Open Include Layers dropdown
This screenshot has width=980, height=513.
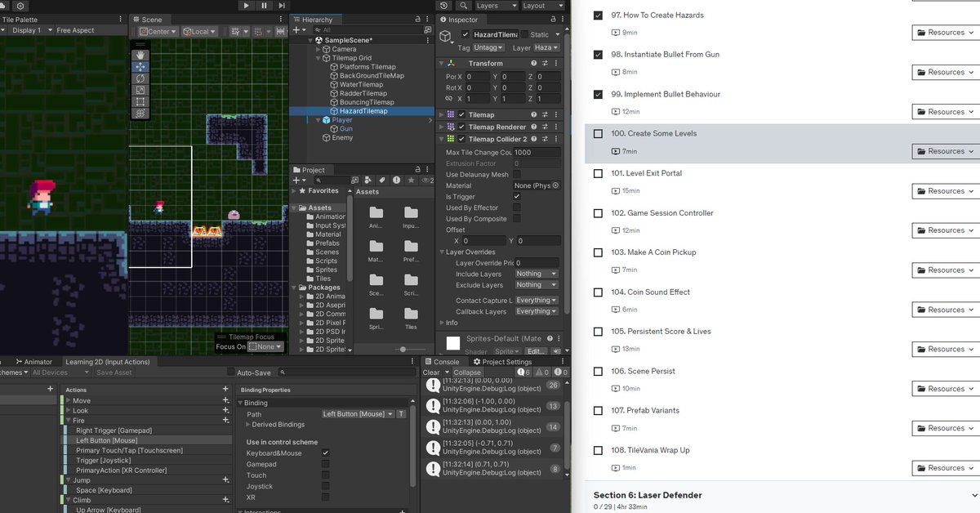[x=537, y=274]
